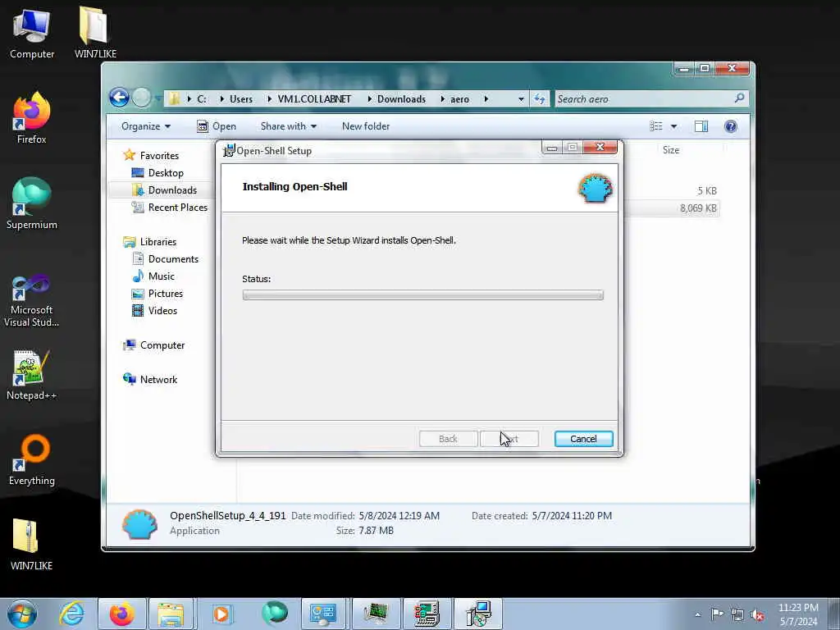Open the WIN7LIKE folder on desktop top
This screenshot has height=630, width=840.
tap(95, 32)
